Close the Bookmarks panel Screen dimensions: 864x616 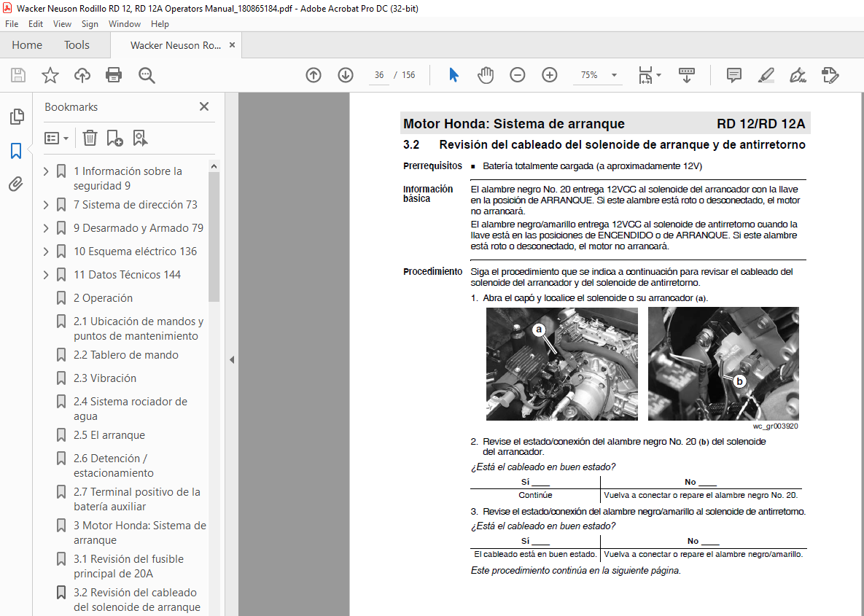coord(204,106)
